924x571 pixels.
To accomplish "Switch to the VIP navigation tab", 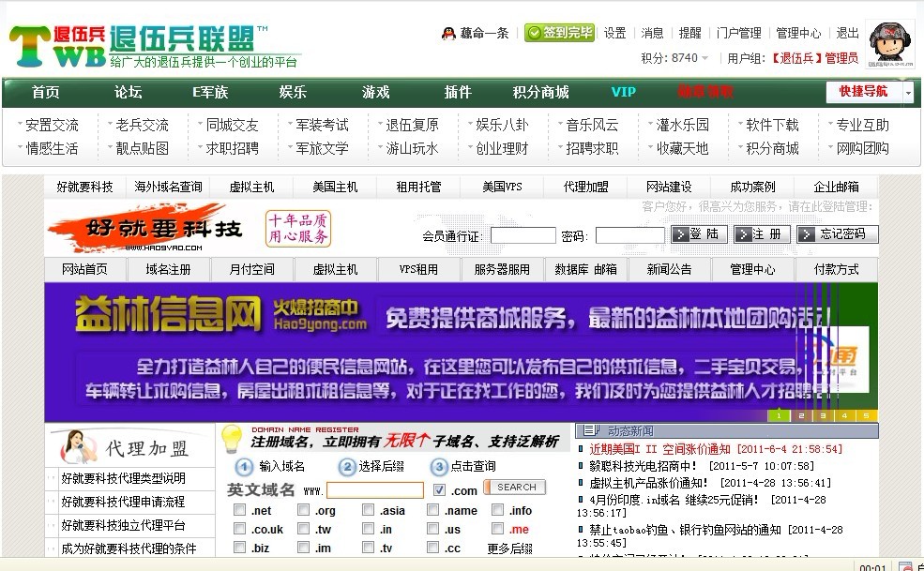I will 622,92.
